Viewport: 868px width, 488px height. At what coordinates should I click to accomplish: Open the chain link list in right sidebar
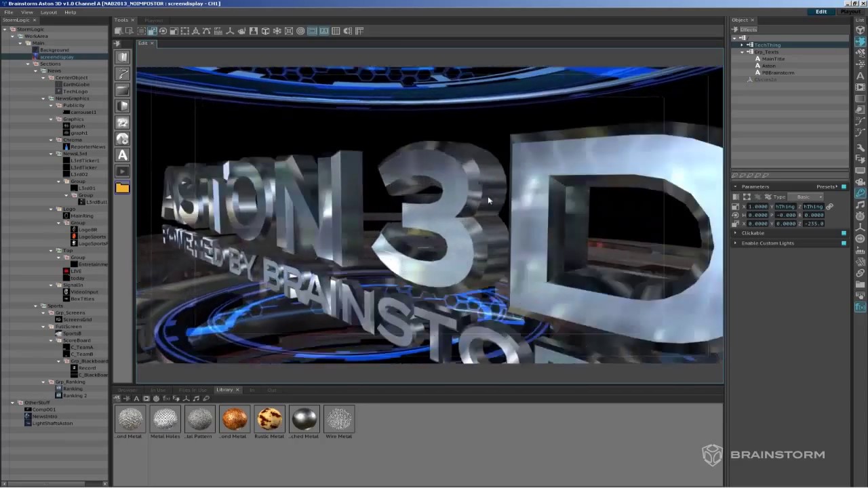860,272
